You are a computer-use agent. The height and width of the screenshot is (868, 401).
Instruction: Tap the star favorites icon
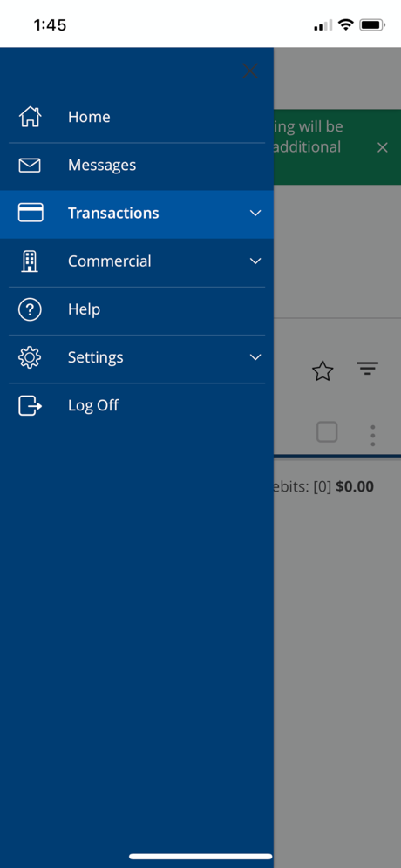323,370
